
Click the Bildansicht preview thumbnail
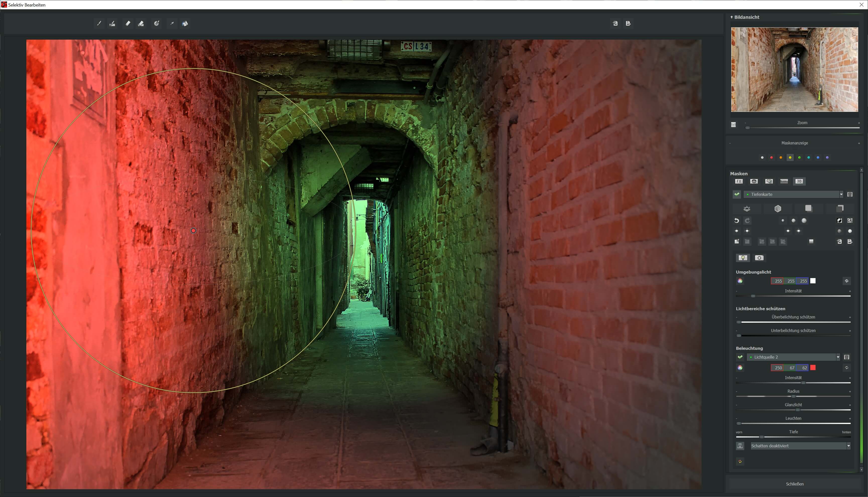click(x=794, y=70)
